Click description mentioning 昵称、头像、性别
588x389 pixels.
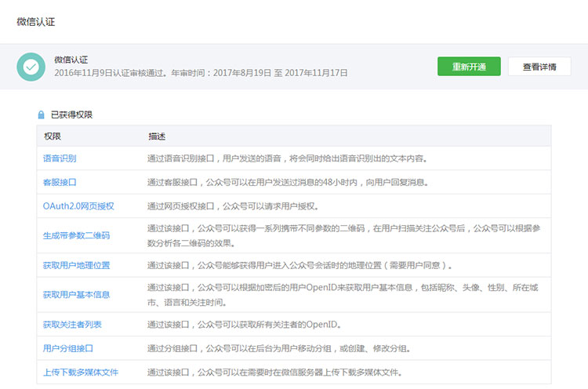343,295
